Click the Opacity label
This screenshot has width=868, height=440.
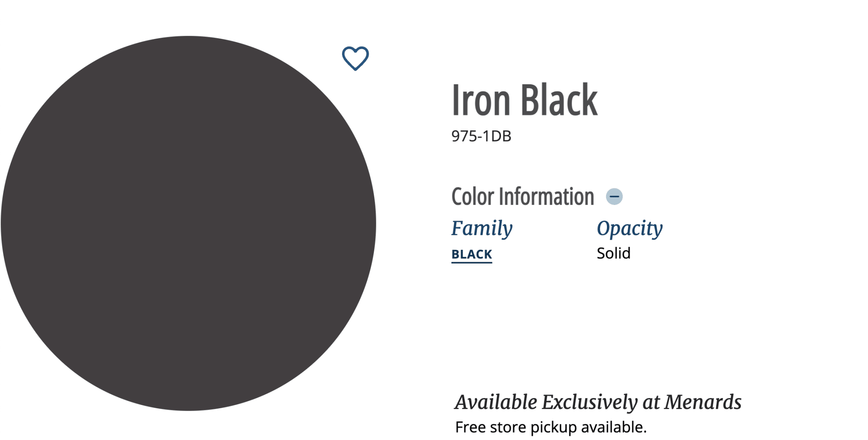[x=629, y=228]
